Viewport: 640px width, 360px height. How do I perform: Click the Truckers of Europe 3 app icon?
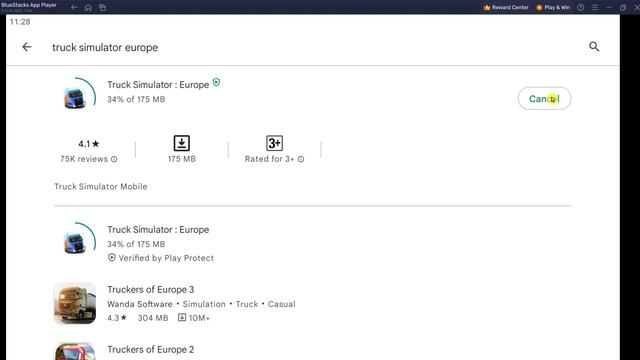click(x=75, y=303)
